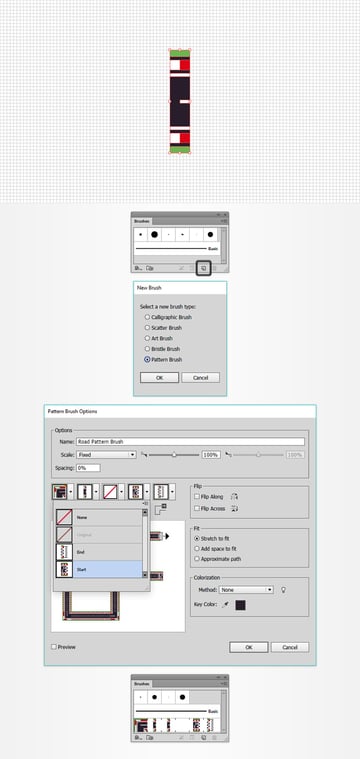Choose Pattern Brush option
Screen dimensions: 360x759
tap(163, 360)
